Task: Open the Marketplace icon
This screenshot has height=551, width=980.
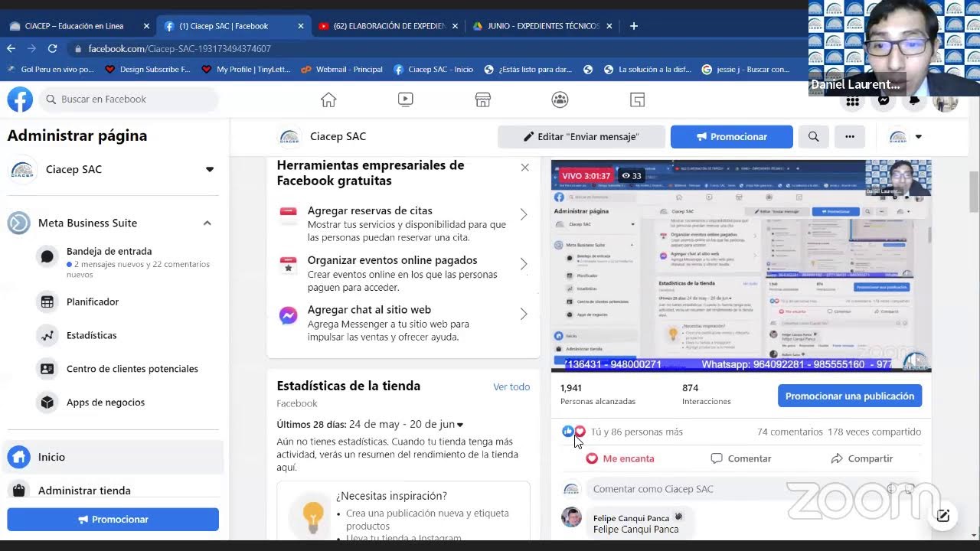Action: pos(483,99)
